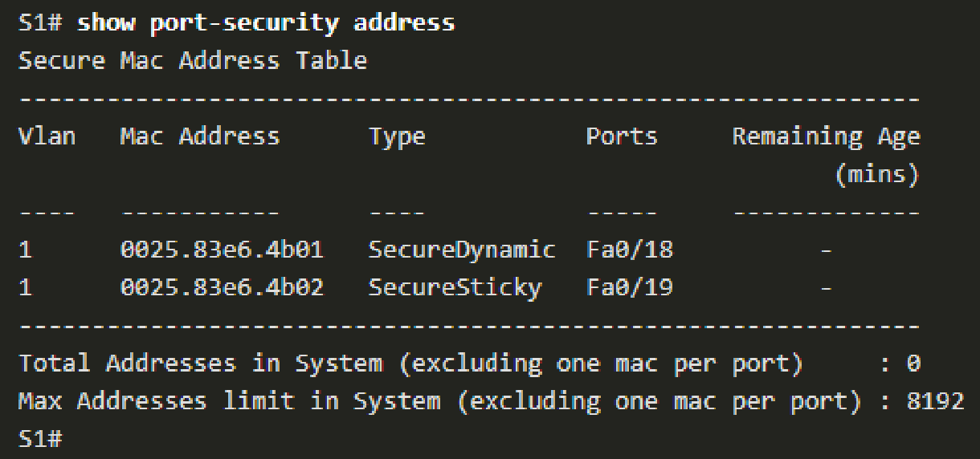Click the SecureDynamic type entry

point(462,250)
